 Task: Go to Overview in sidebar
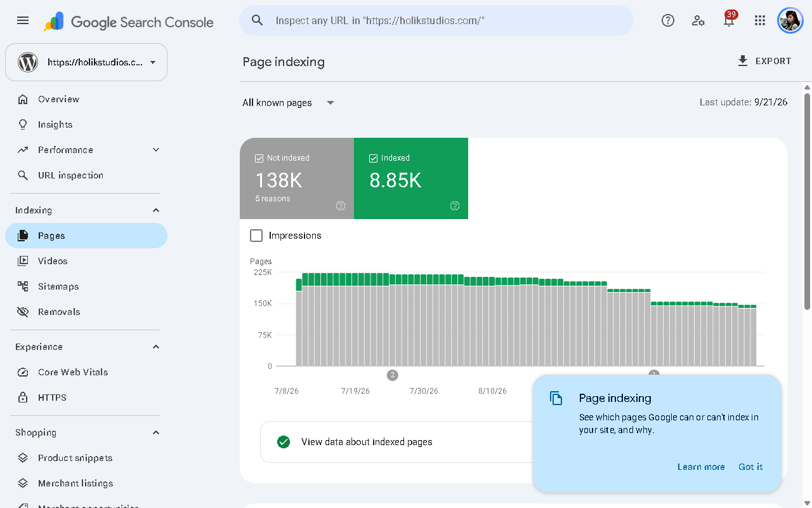click(86, 99)
